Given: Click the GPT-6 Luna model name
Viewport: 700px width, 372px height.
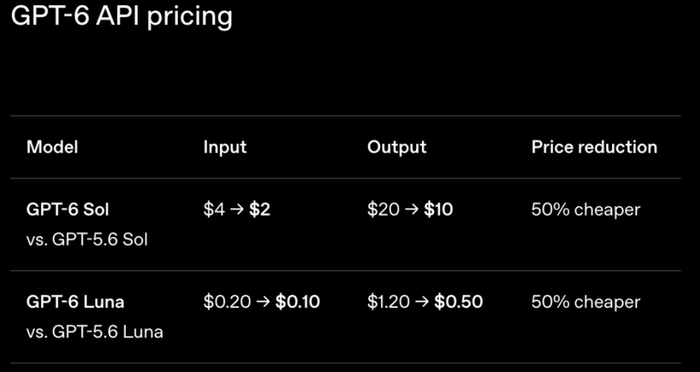Looking at the screenshot, I should (x=75, y=302).
